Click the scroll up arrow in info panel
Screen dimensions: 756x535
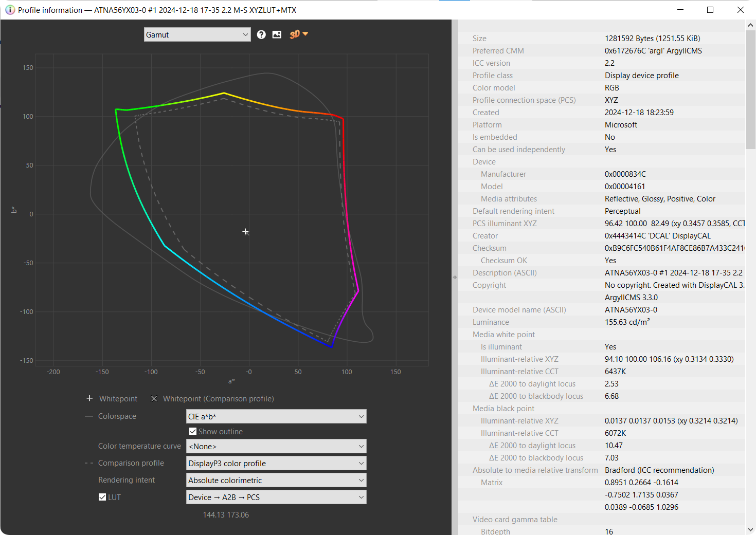[750, 25]
